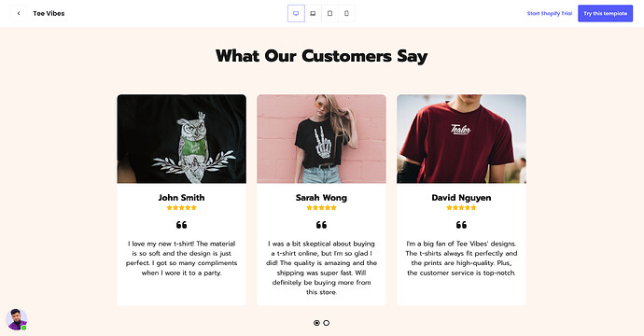
Task: Open chat via the avatar bubble
Action: tap(17, 319)
